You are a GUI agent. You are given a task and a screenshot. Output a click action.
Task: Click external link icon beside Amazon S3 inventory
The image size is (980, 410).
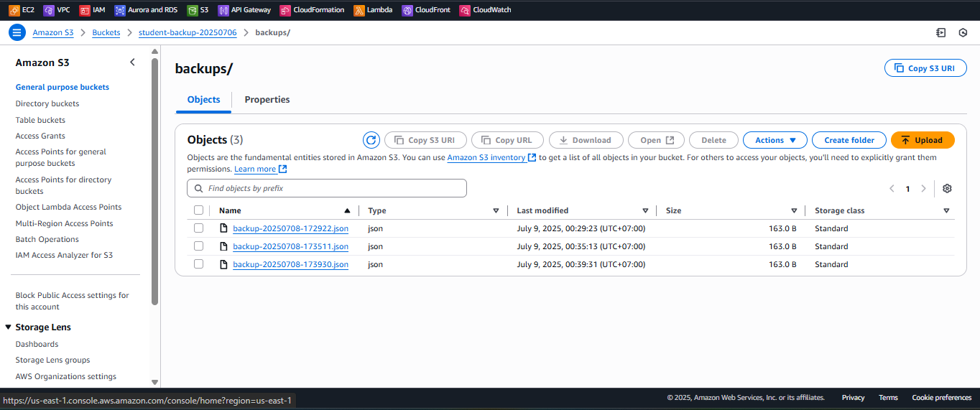(532, 158)
